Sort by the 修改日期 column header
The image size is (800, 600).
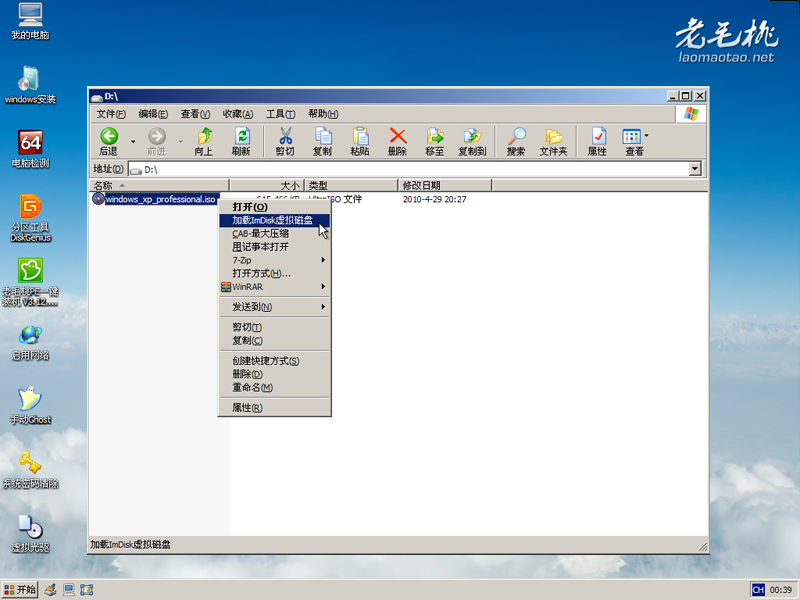[444, 185]
